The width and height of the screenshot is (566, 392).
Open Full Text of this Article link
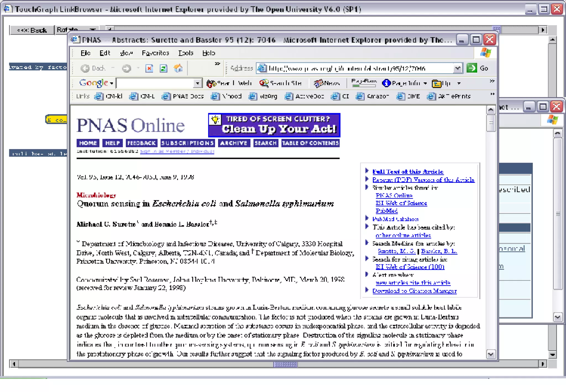(x=408, y=172)
